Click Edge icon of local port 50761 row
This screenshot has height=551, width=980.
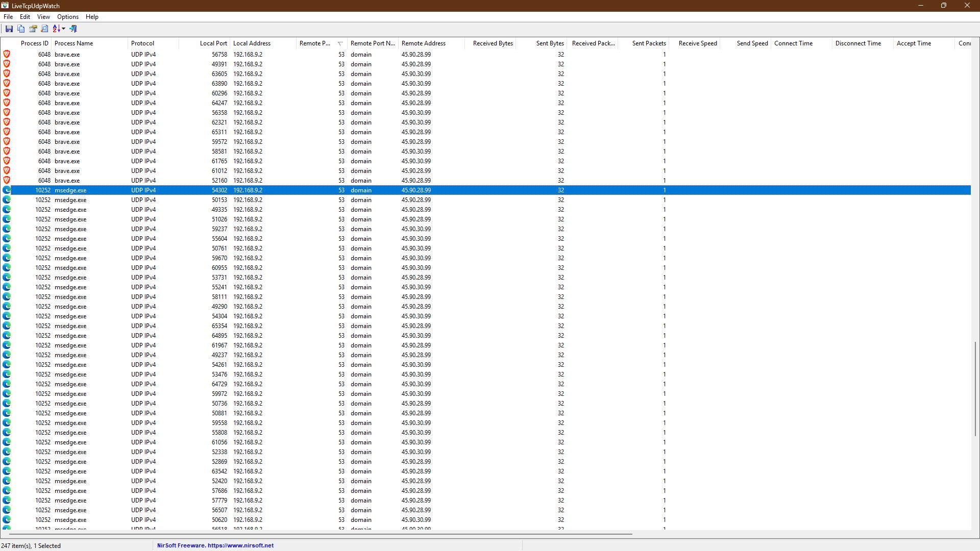point(7,248)
